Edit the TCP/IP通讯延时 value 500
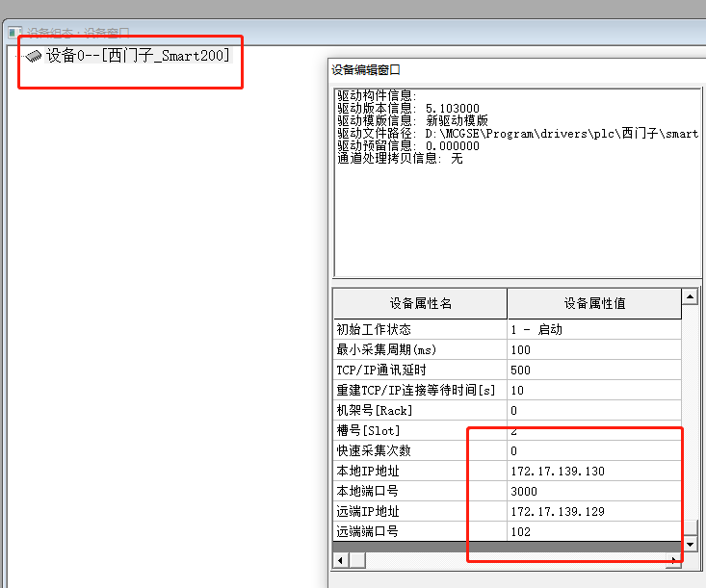The width and height of the screenshot is (706, 588). click(x=594, y=370)
